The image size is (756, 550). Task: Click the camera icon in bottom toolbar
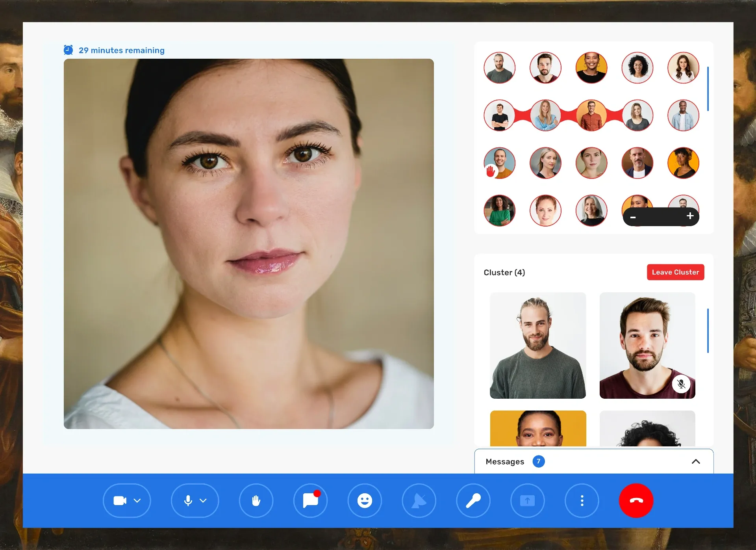click(x=120, y=500)
